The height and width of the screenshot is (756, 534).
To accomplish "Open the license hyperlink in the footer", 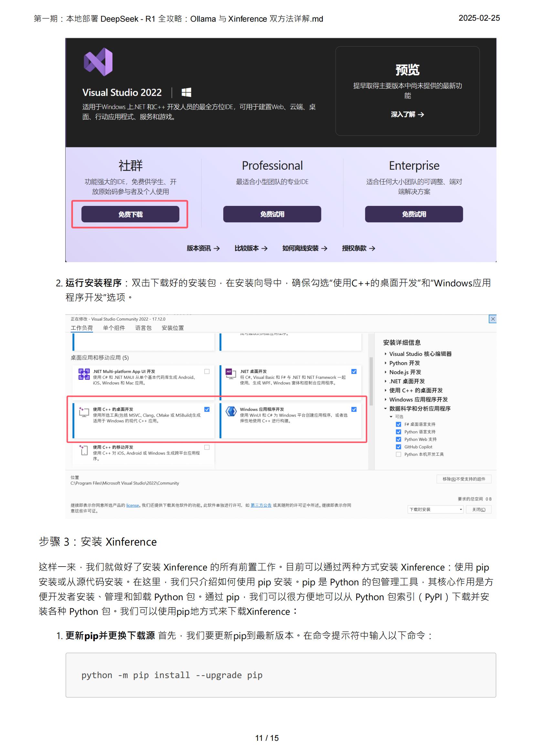I will (132, 506).
